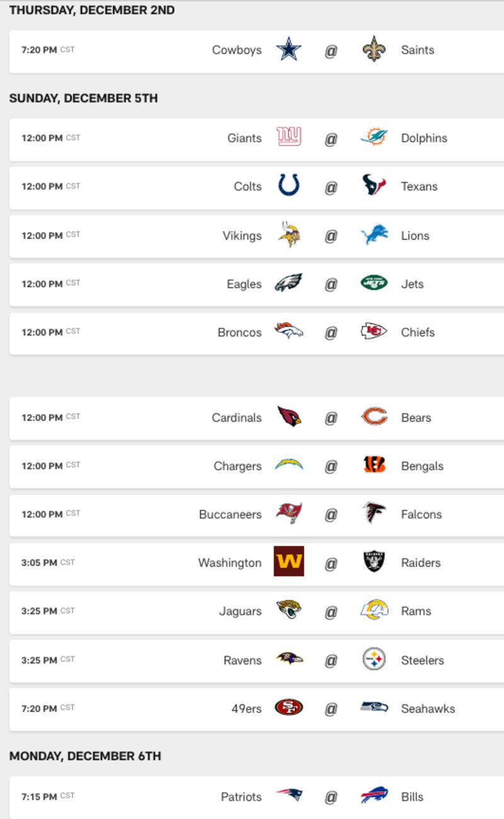Select the Saints fleur-de-lis logo
504x819 pixels.
point(374,50)
